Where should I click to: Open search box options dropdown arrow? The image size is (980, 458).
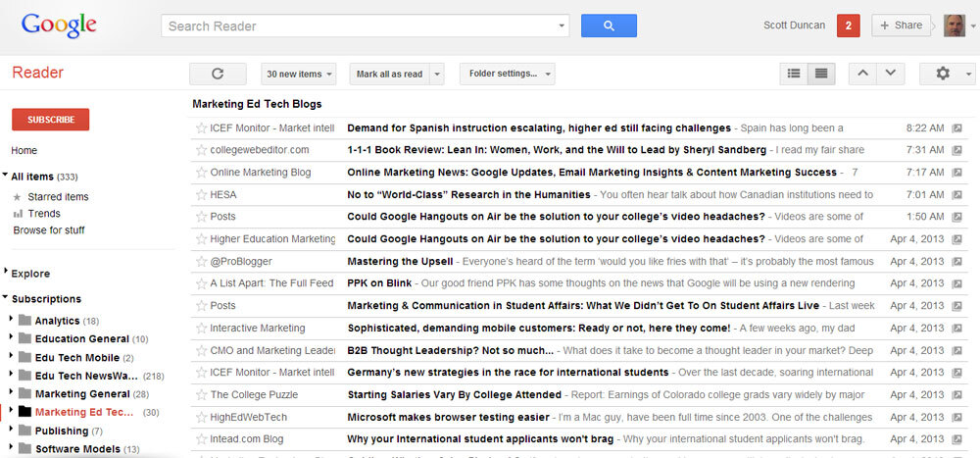pos(562,26)
